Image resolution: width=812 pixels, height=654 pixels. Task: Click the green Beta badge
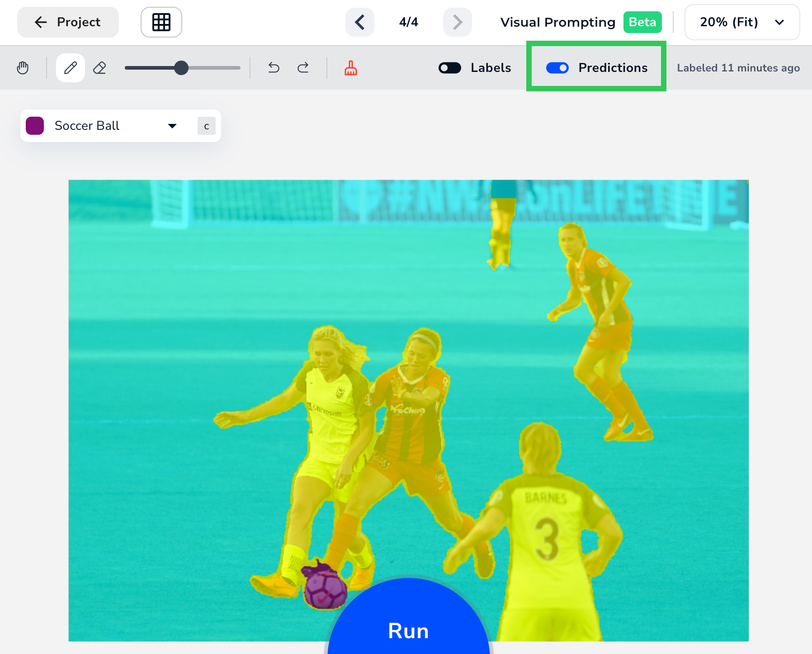coord(642,22)
